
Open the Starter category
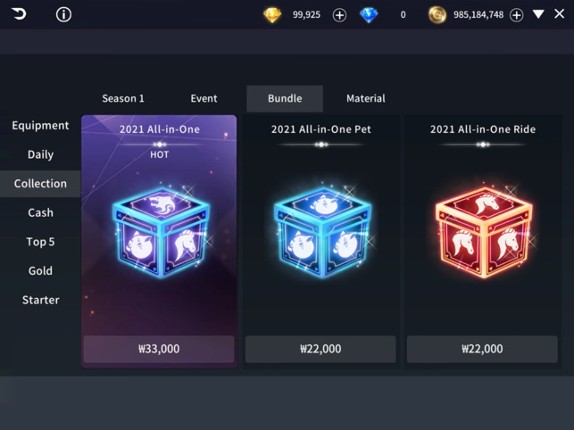(x=40, y=300)
